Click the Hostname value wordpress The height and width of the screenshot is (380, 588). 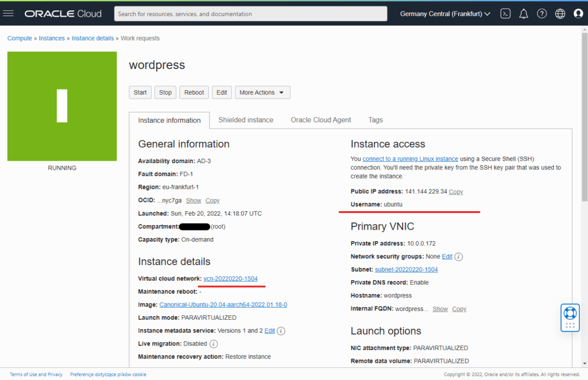397,296
